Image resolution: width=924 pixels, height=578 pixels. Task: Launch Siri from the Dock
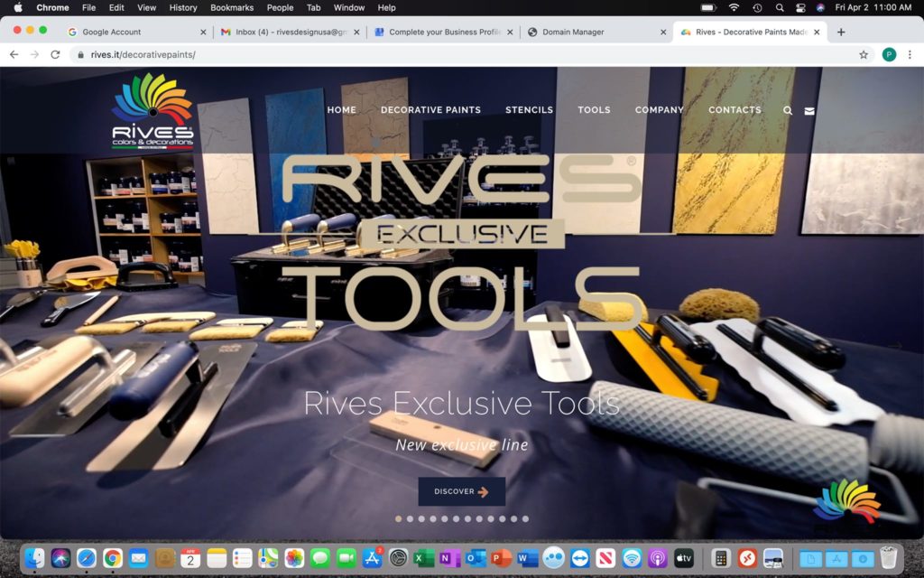pos(60,557)
